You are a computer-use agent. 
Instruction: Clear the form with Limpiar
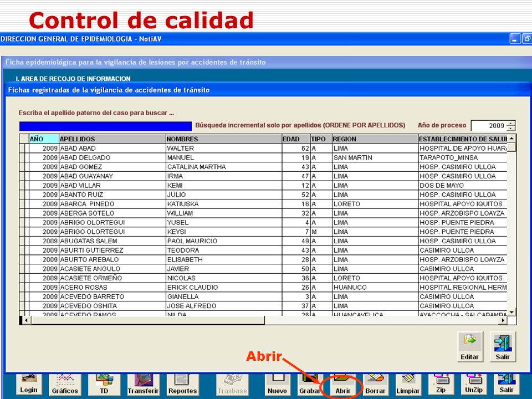[x=408, y=385]
